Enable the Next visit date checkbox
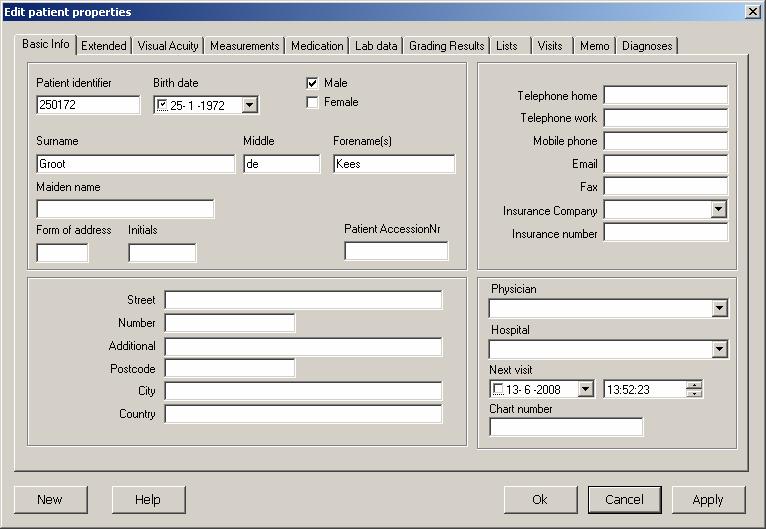This screenshot has width=766, height=529. [x=498, y=389]
